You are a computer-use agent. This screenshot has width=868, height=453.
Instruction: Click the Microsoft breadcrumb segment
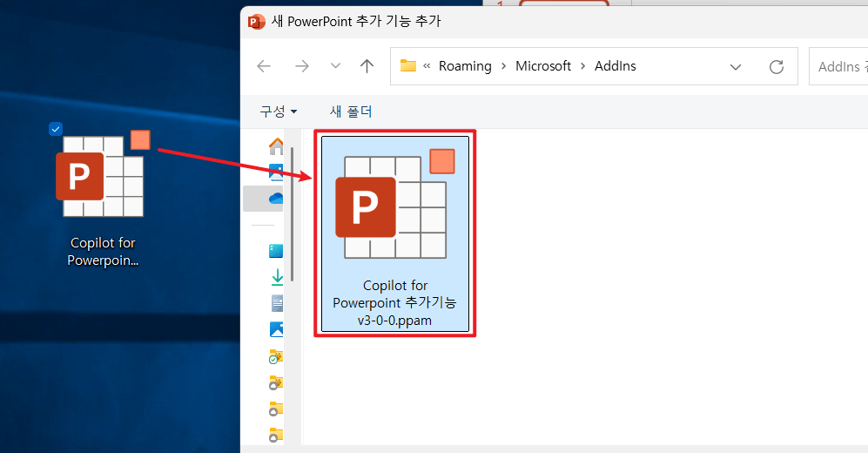[543, 66]
